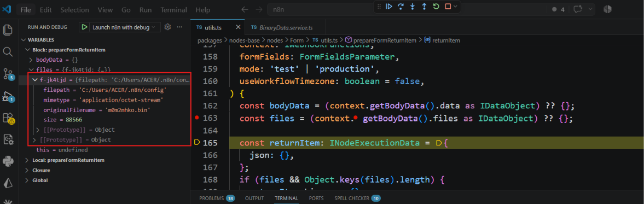
Task: Open the File menu
Action: [x=26, y=9]
